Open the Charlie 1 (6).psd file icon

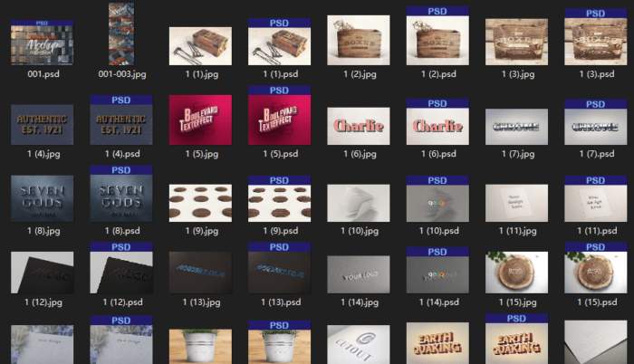(437, 122)
